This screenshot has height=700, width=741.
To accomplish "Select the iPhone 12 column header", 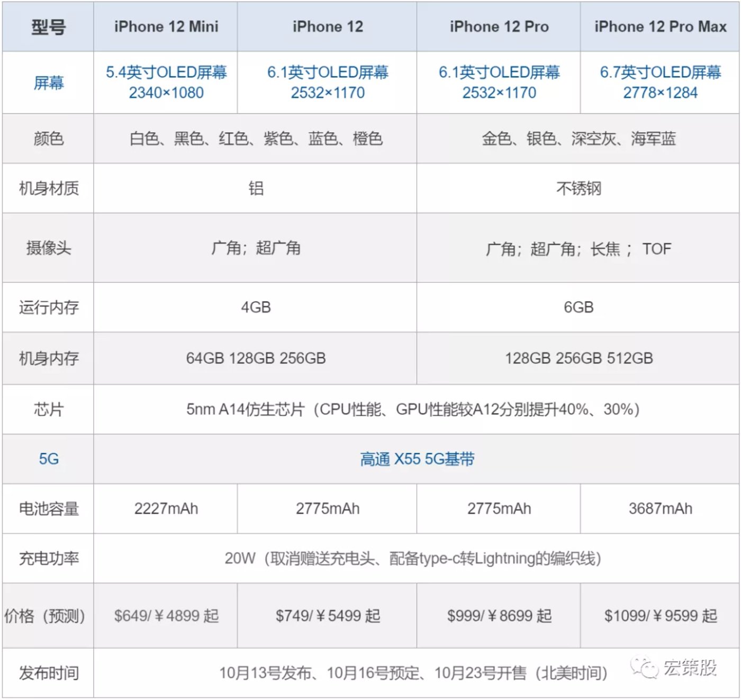I will click(328, 26).
